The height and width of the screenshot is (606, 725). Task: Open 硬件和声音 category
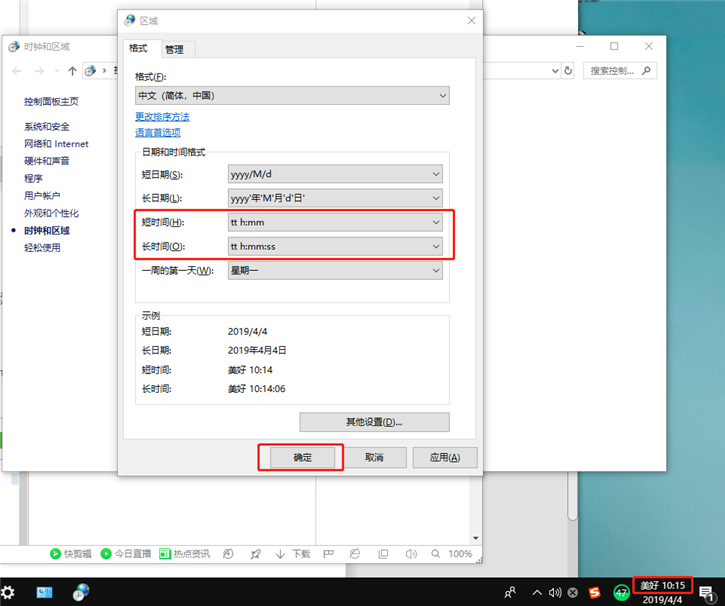point(47,161)
